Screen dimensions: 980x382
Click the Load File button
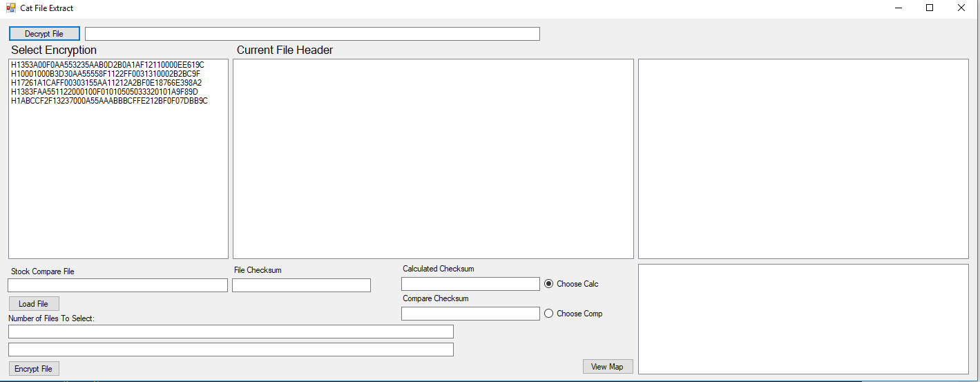(34, 304)
